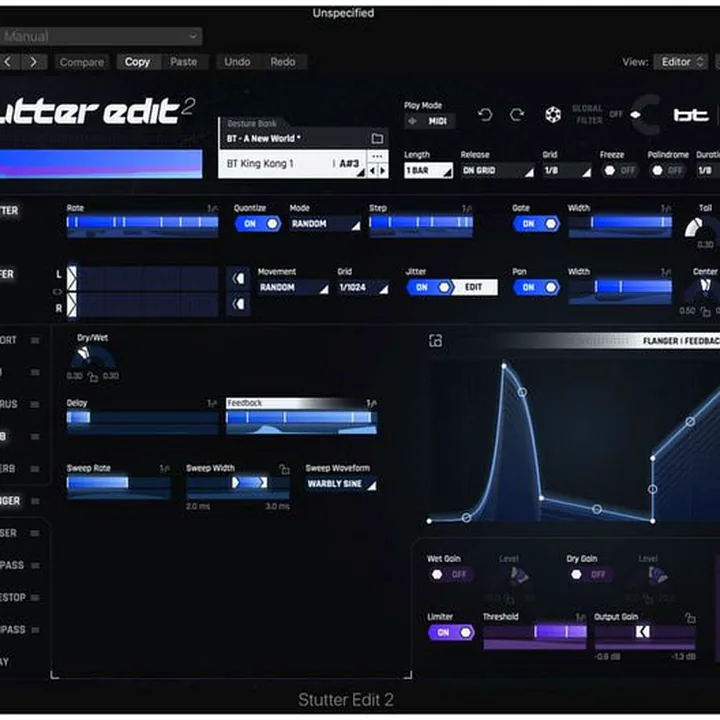720x720 pixels.
Task: Select the Flanger module in sidebar
Action: pyautogui.click(x=10, y=501)
